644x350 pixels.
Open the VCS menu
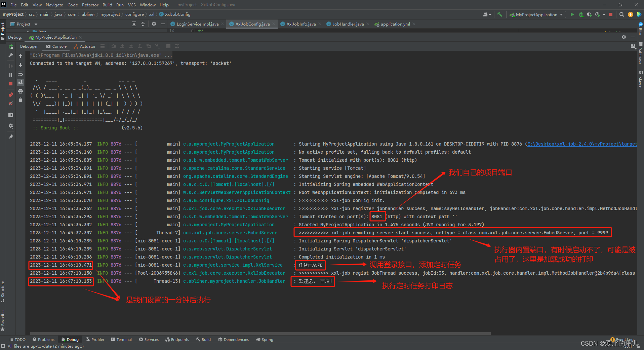coord(132,5)
